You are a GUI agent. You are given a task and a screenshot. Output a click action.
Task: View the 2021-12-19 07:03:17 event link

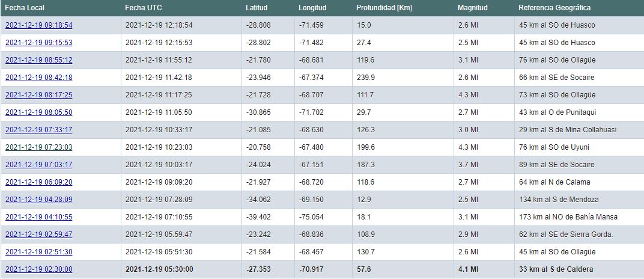click(x=38, y=165)
